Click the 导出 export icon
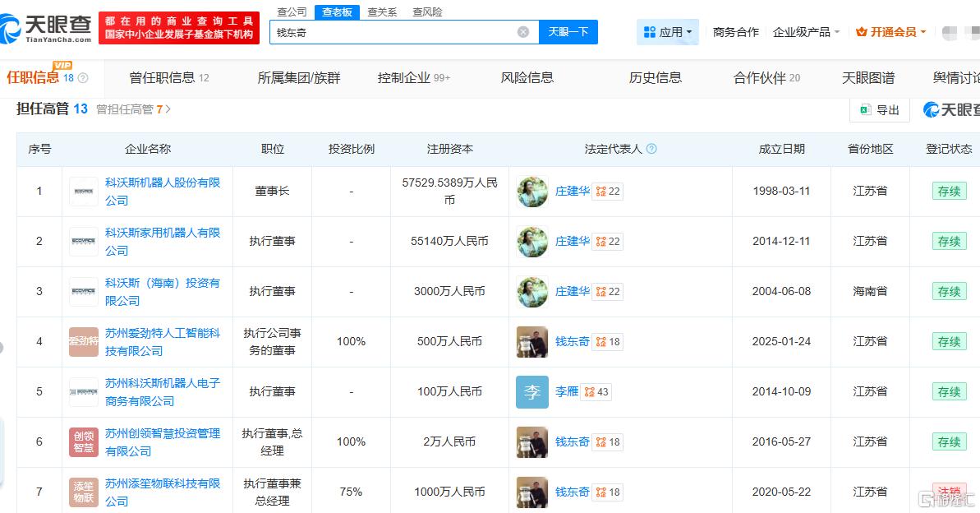The width and height of the screenshot is (980, 513). coord(867,109)
